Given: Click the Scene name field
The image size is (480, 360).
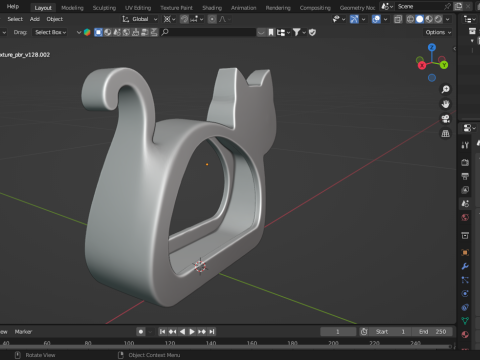Looking at the screenshot, I should point(419,6).
